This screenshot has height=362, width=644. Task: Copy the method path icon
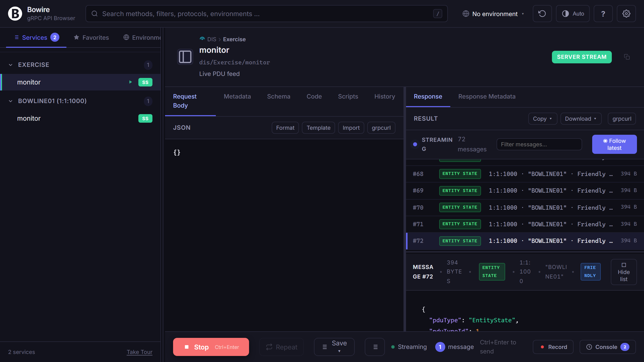click(x=627, y=57)
